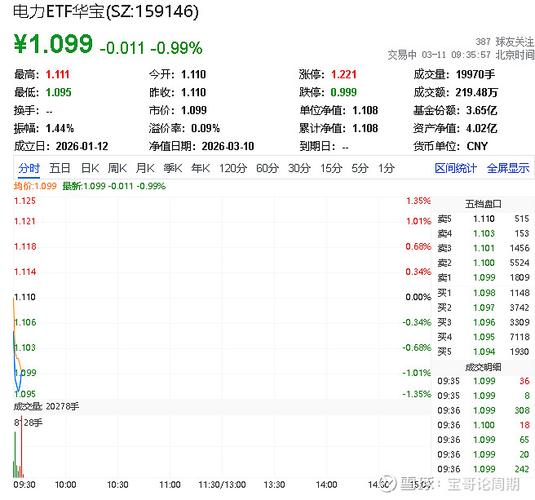Click the 全屏显示 fullscreen link

(508, 168)
